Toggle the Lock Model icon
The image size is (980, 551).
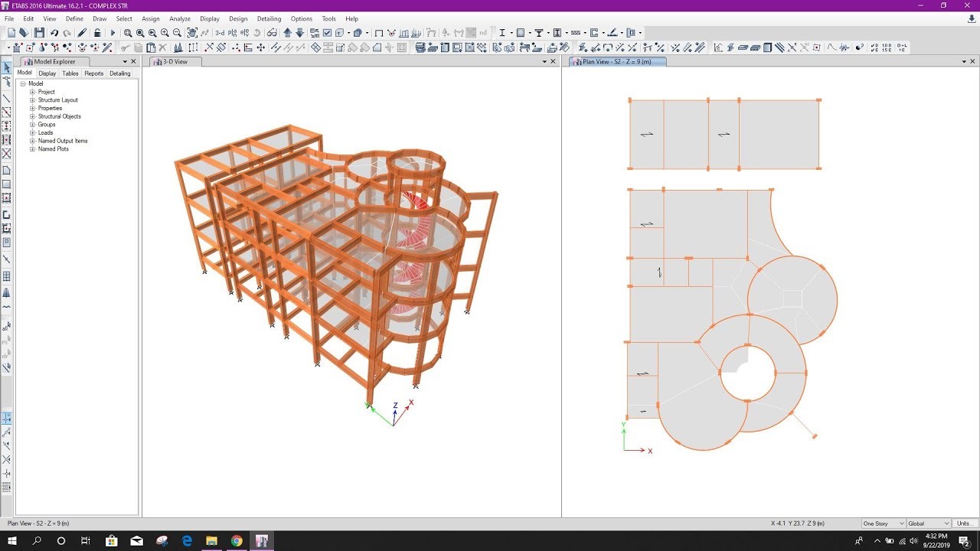pos(98,32)
